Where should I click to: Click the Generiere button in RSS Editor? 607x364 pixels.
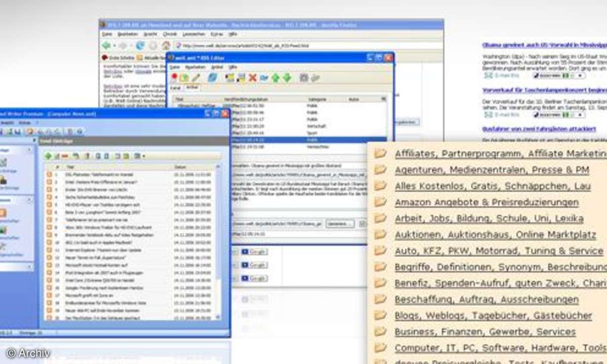[339, 223]
